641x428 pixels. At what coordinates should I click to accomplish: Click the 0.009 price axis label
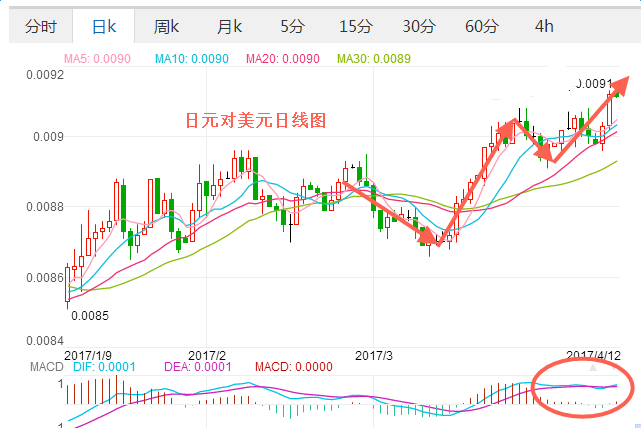click(x=49, y=136)
